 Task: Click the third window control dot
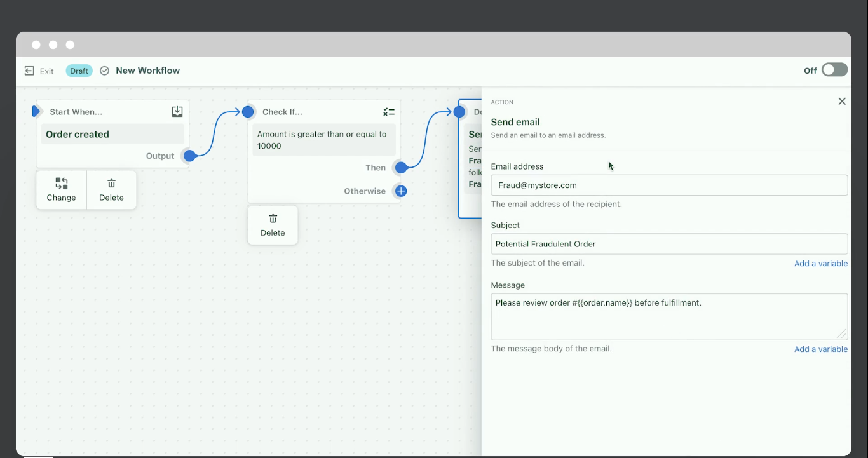(70, 44)
